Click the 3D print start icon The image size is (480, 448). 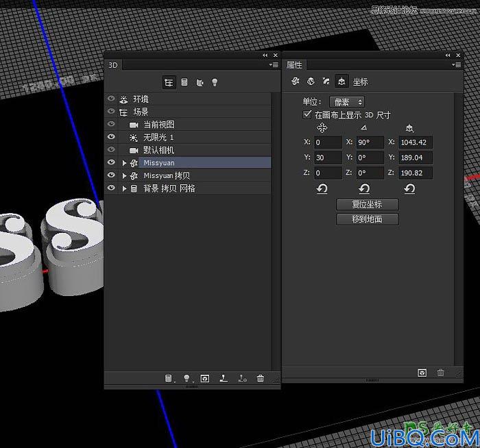[x=224, y=379]
